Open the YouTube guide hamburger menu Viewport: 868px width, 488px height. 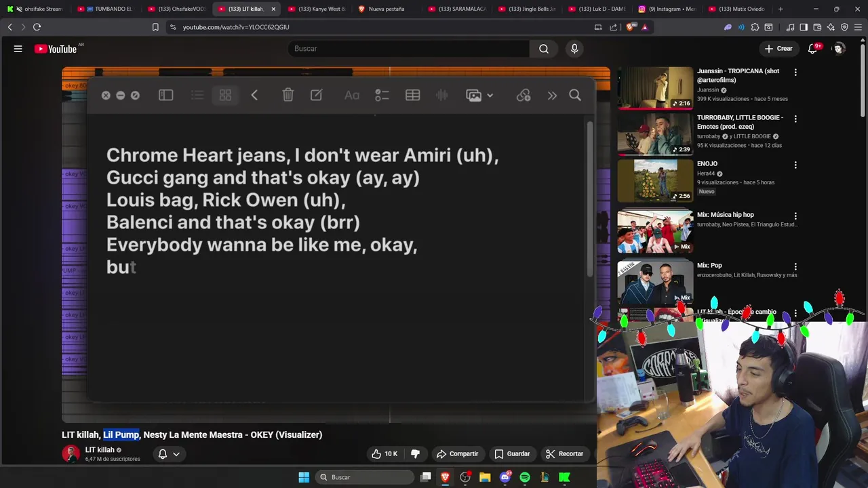18,49
